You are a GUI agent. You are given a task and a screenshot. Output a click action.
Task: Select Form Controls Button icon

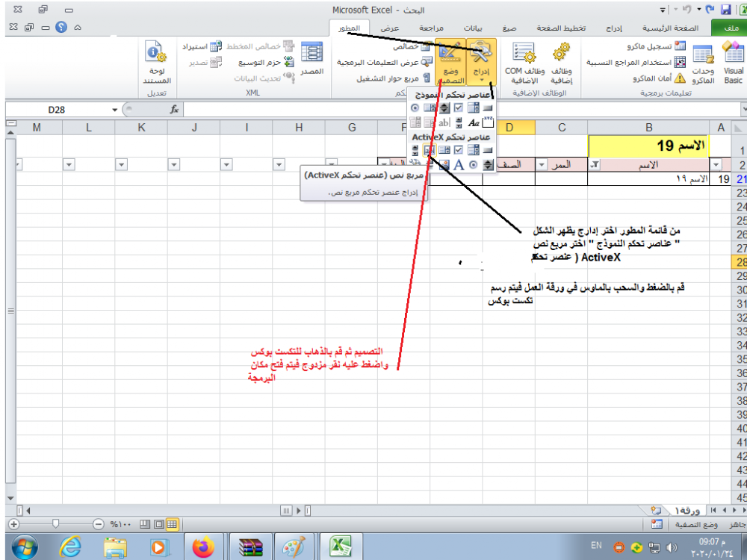[x=487, y=108]
